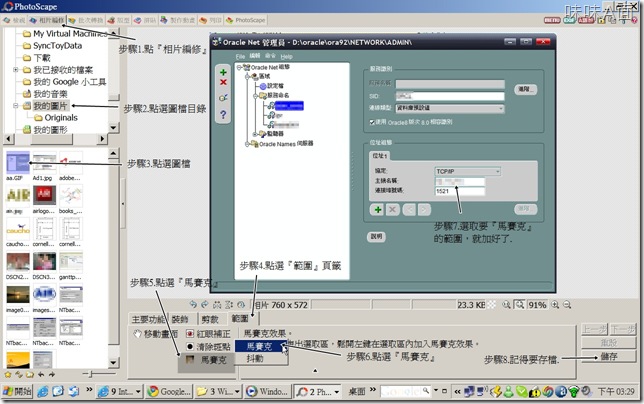Viewport: 644px width, 404px height.
Task: Open the 檢視 viewer tab
Action: (x=14, y=20)
